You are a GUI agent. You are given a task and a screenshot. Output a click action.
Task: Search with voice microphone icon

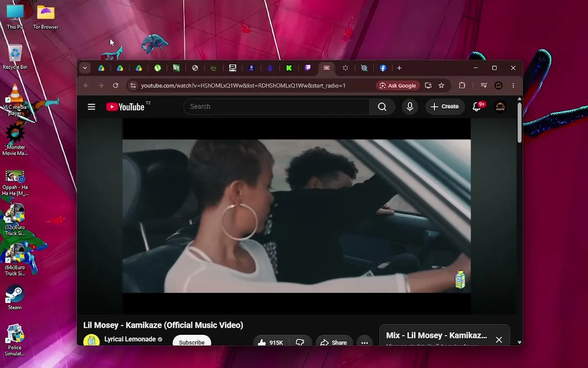point(410,107)
